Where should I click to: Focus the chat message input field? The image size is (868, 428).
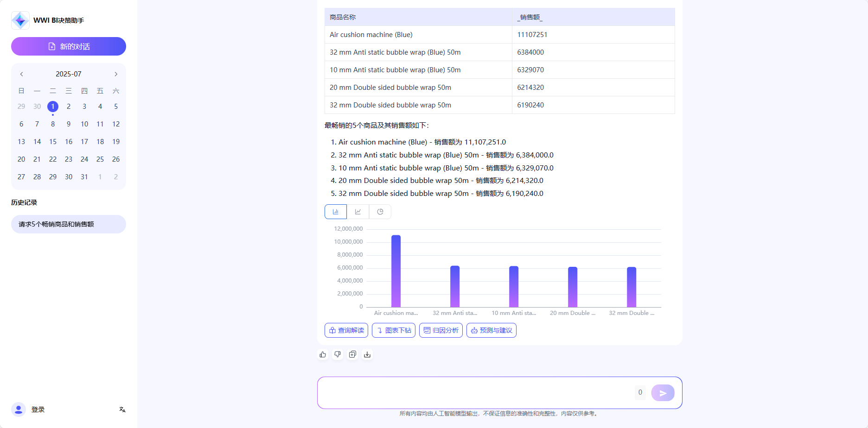click(475, 393)
